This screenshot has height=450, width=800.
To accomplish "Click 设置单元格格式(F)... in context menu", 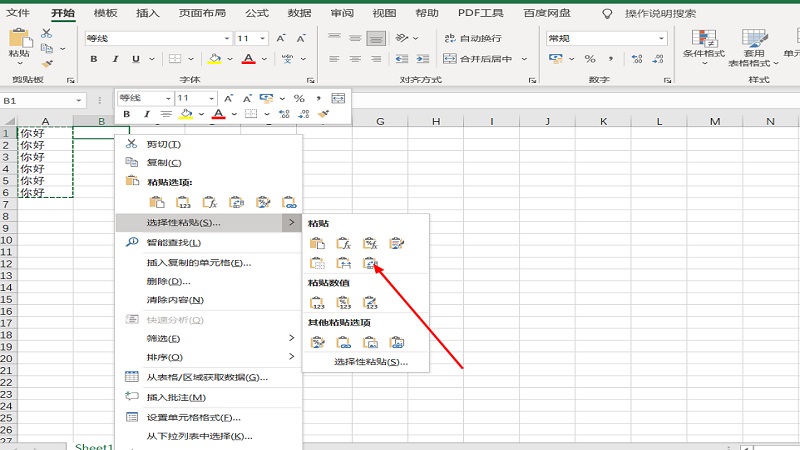I will 194,417.
